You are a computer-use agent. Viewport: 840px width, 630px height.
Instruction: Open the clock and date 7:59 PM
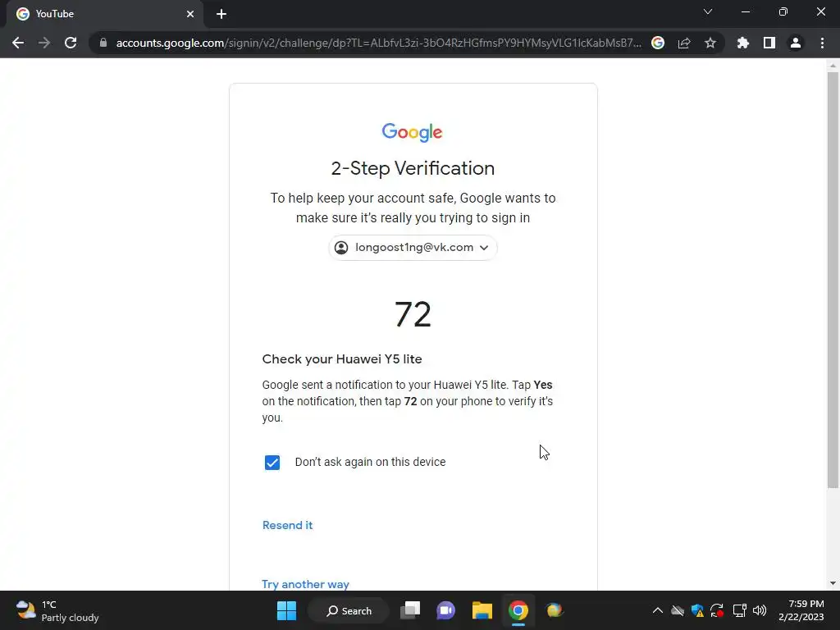pos(801,610)
